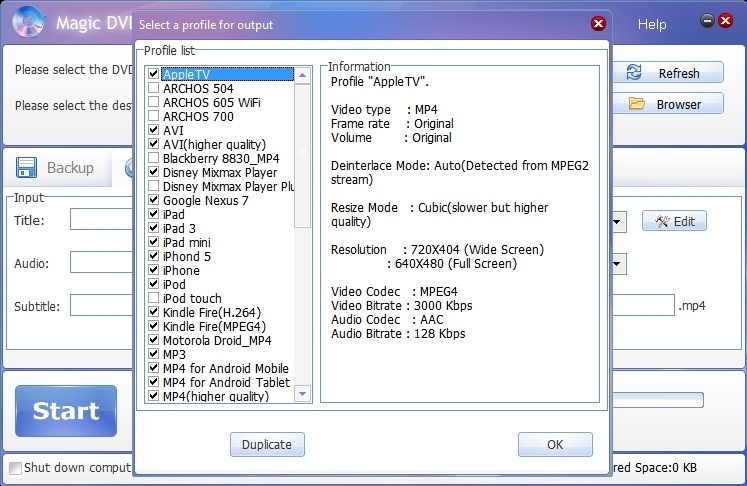This screenshot has height=486, width=747.
Task: Switch to the Backup tab
Action: (x=58, y=168)
